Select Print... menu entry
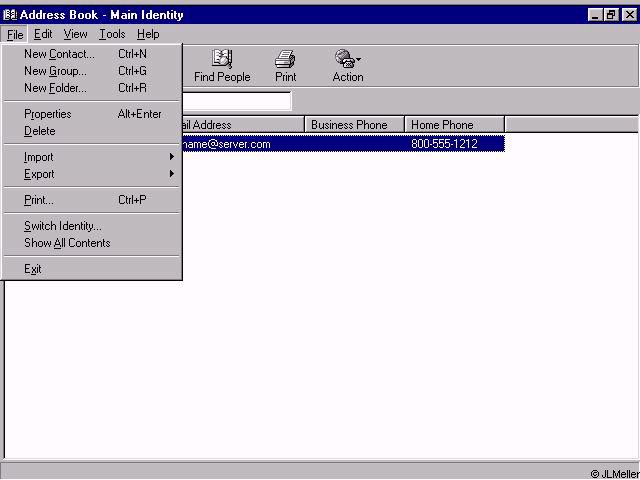Viewport: 640px width, 480px height. tap(39, 200)
